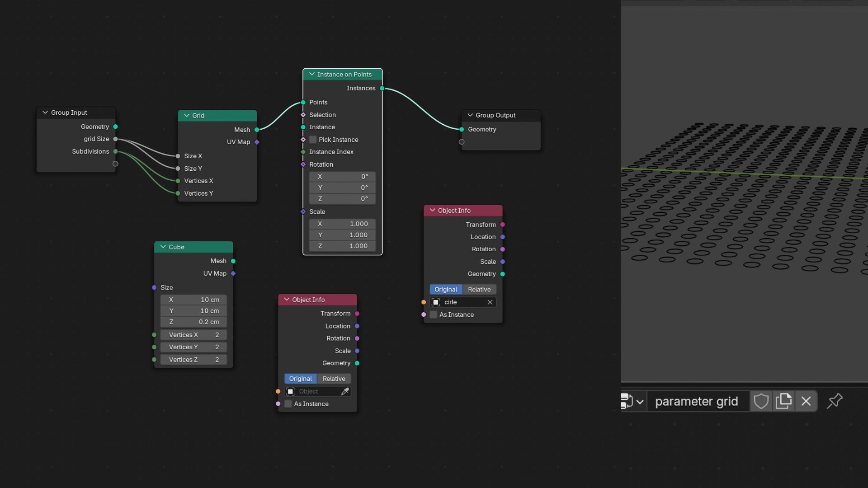868x488 pixels.
Task: Click the Scale Z value field
Action: tap(342, 246)
